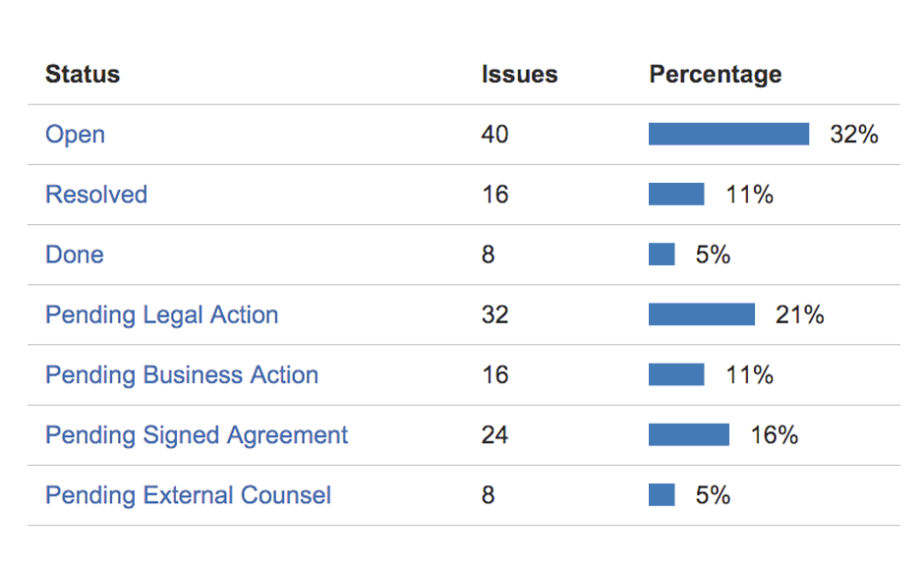Click the issue count 40 for Open

pos(495,135)
